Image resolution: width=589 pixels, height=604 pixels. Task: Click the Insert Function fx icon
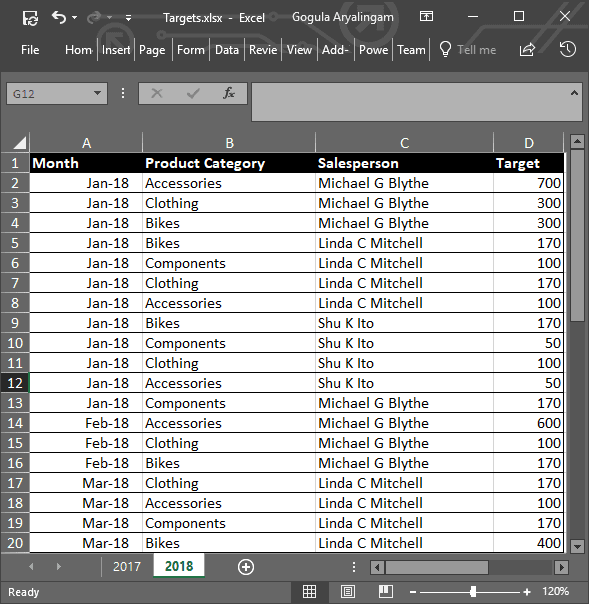click(x=228, y=93)
